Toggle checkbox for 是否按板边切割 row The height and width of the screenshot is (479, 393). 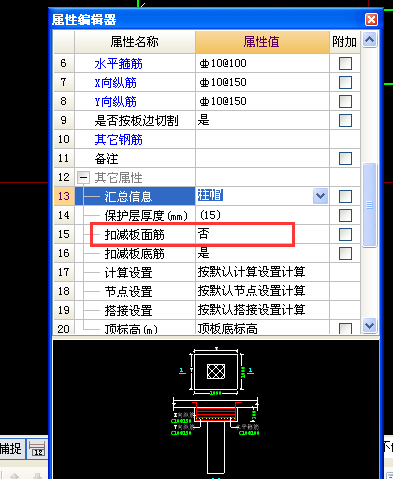(345, 120)
